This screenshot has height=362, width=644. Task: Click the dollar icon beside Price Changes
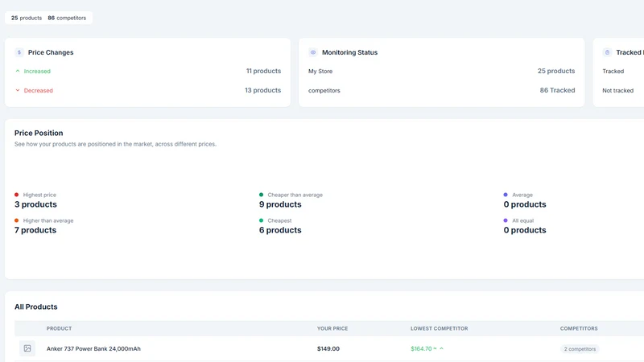pyautogui.click(x=19, y=52)
